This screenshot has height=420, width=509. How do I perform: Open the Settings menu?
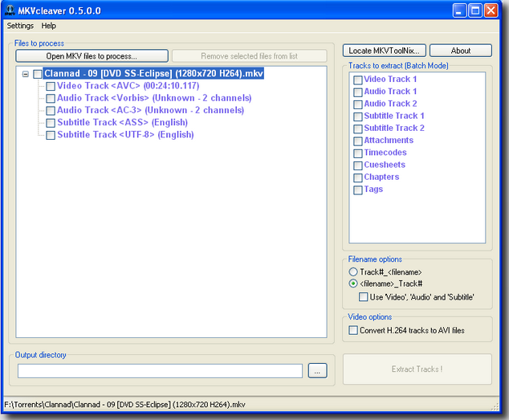point(20,26)
